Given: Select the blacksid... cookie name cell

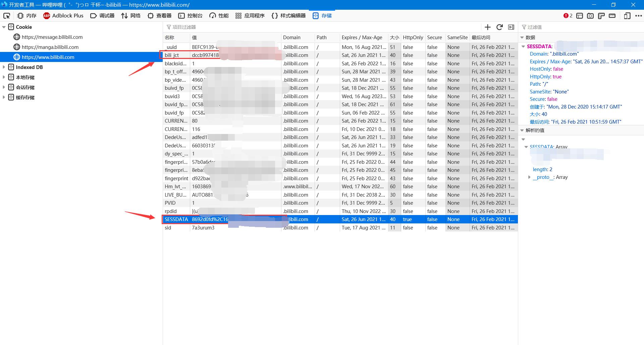Looking at the screenshot, I should [x=176, y=64].
